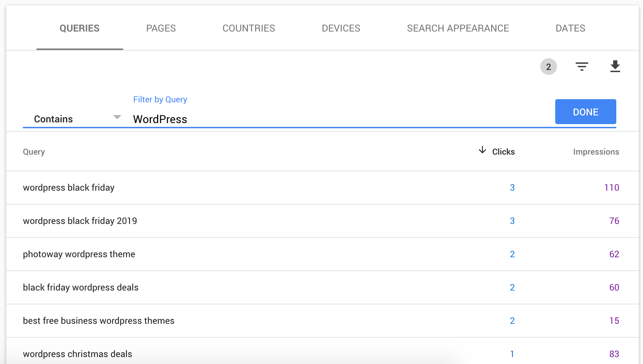This screenshot has width=643, height=364.
Task: Click clicks value for wordpress christmas deals
Action: tap(512, 354)
